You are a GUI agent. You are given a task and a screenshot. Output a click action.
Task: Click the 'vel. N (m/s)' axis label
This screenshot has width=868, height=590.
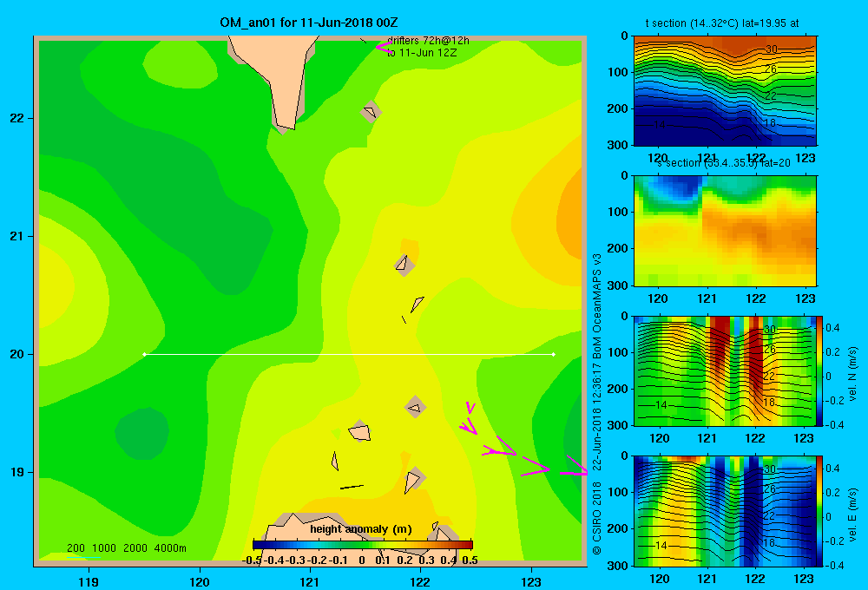click(852, 374)
